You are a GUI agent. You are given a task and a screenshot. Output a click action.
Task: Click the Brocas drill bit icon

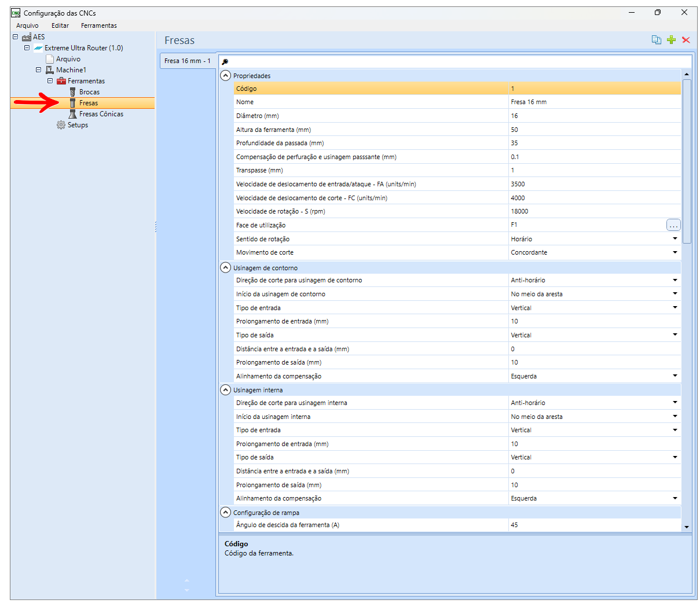[73, 92]
